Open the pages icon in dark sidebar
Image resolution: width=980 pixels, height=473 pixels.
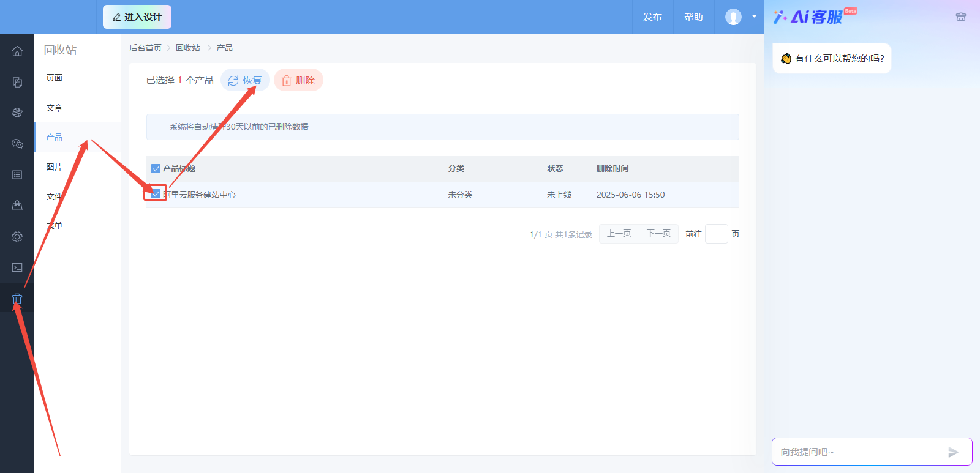point(17,82)
